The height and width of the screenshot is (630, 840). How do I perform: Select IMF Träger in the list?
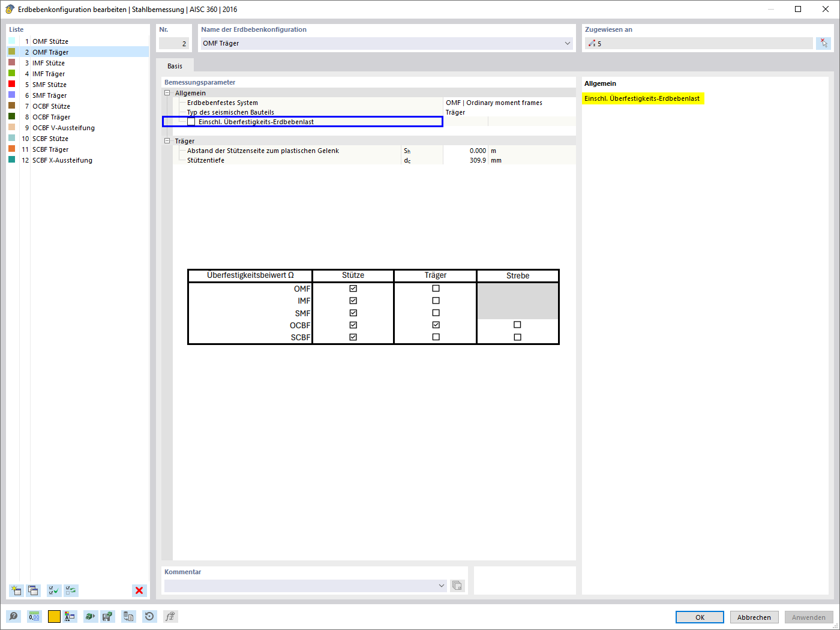pyautogui.click(x=78, y=74)
